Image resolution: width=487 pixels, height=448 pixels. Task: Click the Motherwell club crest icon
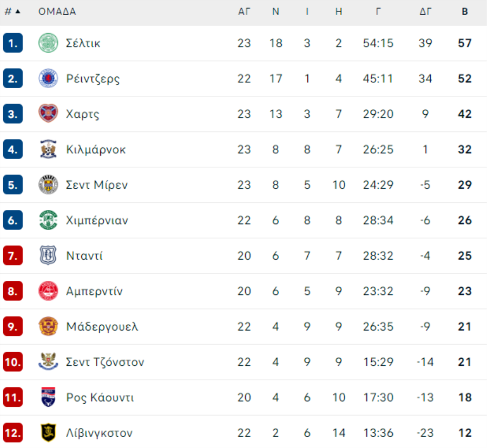point(48,326)
